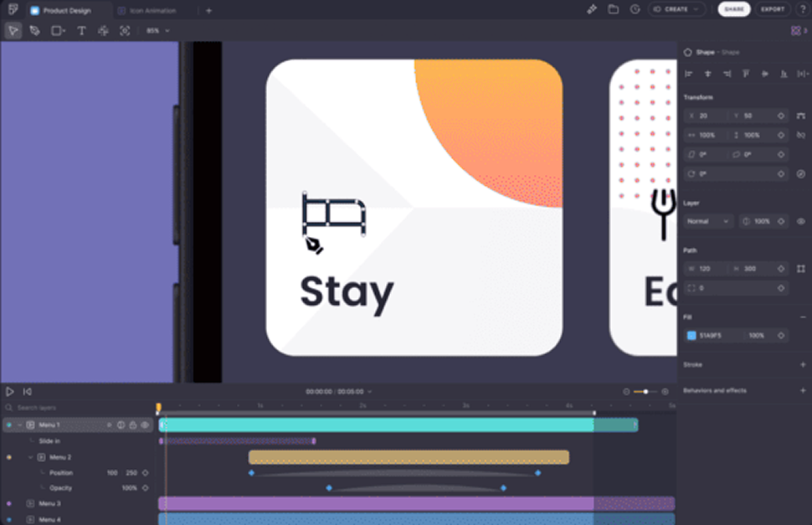The width and height of the screenshot is (812, 525).
Task: Toggle layer visibility eye in Layer panel
Action: tap(800, 221)
